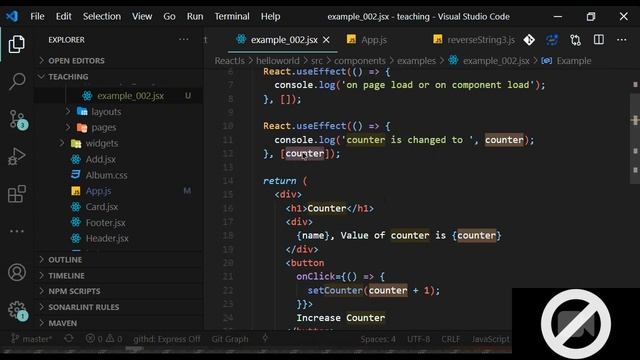Open changes compare icon in editor toolbar
This screenshot has height=360, width=640.
click(x=576, y=40)
